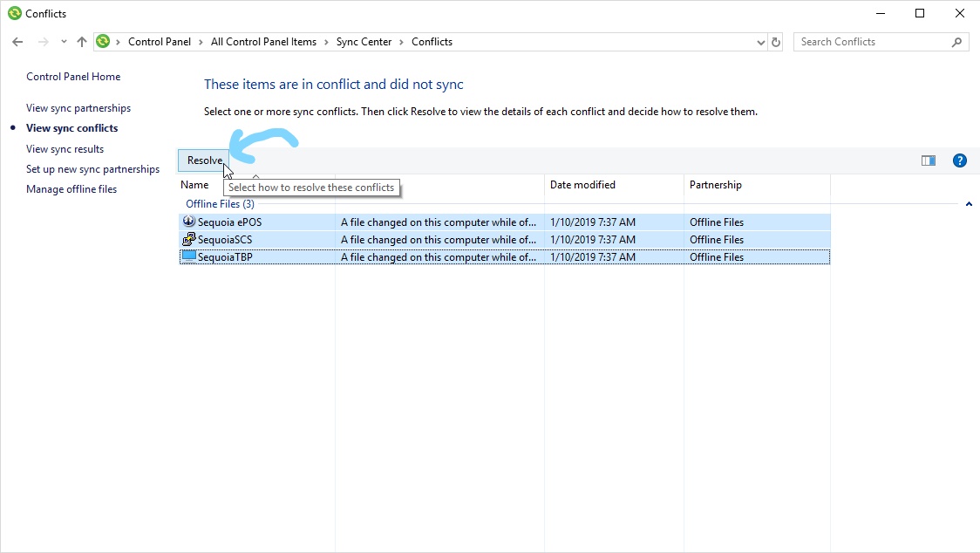The image size is (980, 553).
Task: Click the SequoiaSCS file icon
Action: (188, 239)
